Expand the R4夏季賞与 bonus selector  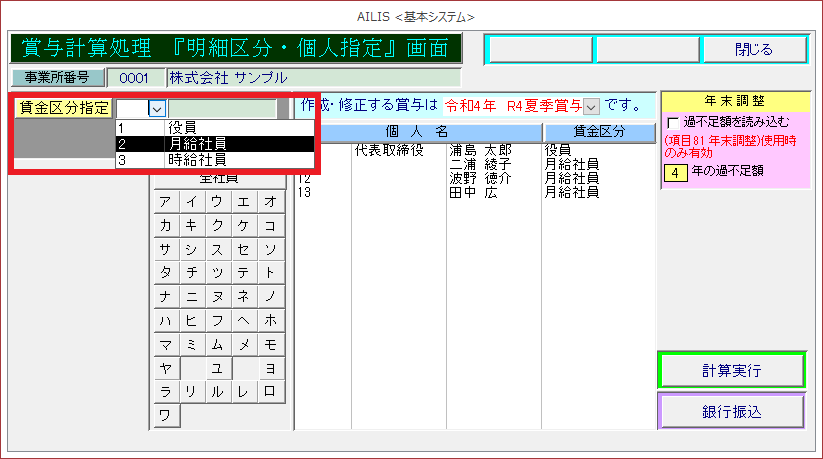591,105
